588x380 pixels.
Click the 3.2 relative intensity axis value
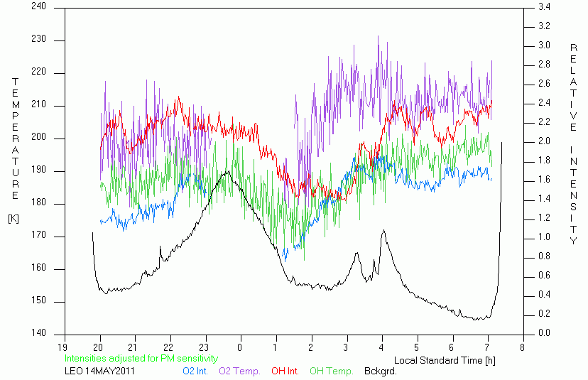[544, 26]
